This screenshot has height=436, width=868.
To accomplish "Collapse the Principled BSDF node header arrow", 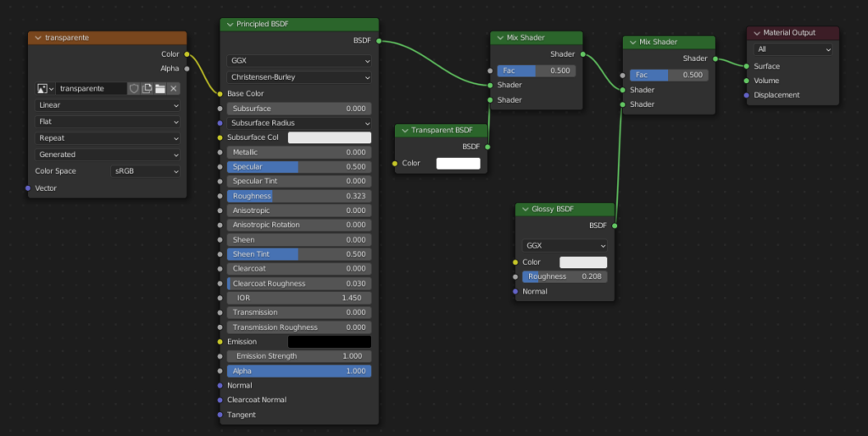I will (x=229, y=25).
